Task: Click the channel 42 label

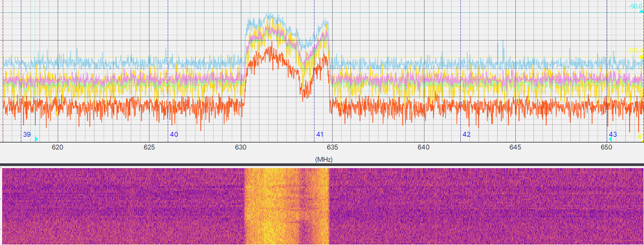Action: [x=467, y=135]
